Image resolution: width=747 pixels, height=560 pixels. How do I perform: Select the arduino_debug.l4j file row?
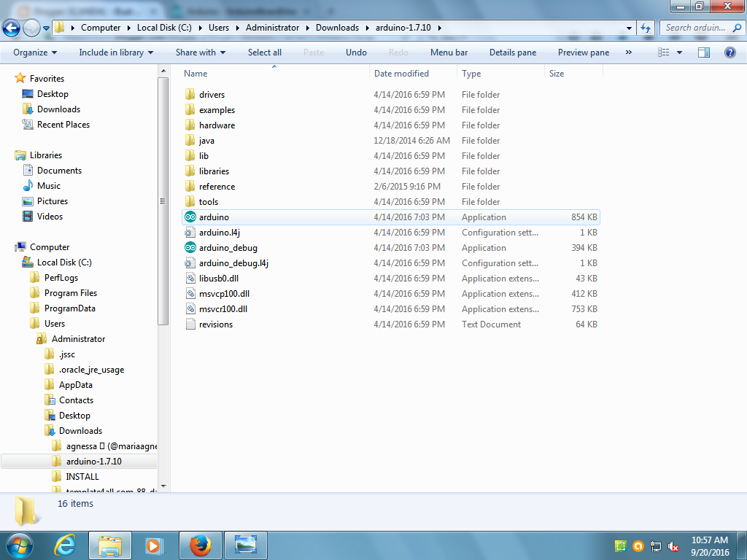(x=391, y=262)
